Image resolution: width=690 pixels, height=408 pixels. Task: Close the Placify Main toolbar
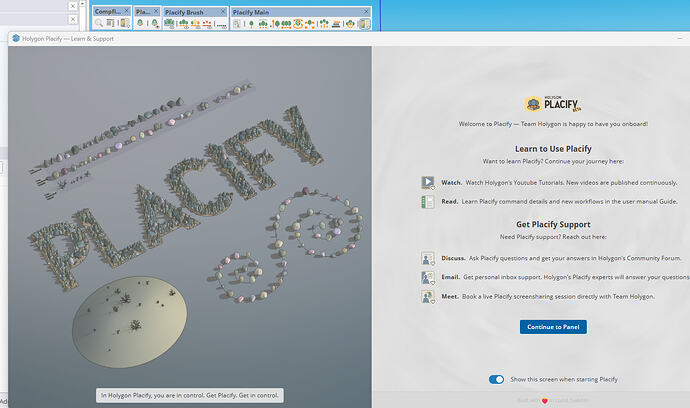tap(366, 12)
